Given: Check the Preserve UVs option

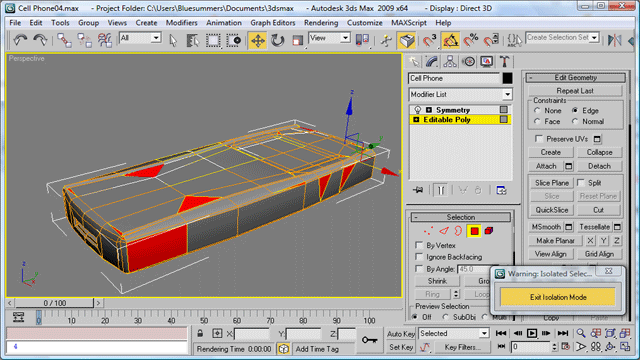Looking at the screenshot, I should point(539,139).
